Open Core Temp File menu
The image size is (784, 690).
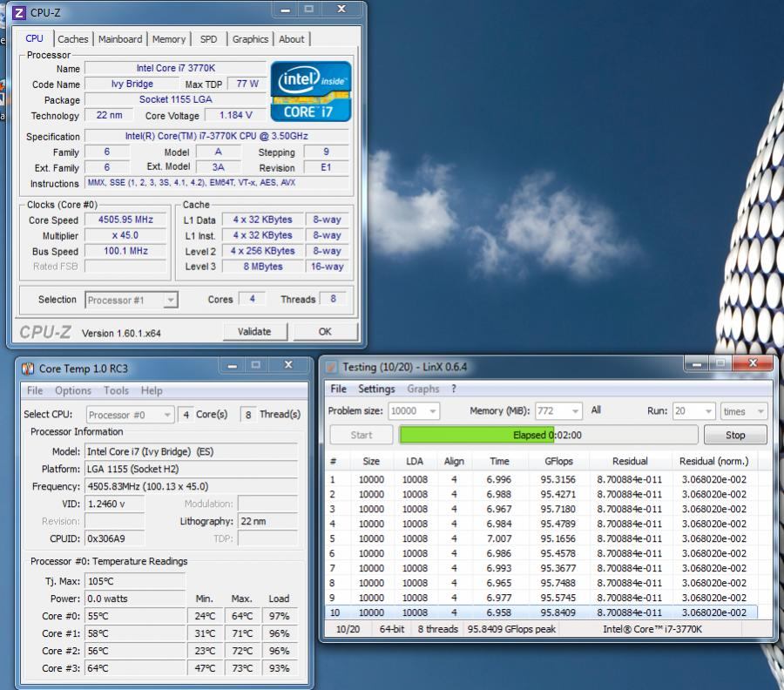click(35, 390)
